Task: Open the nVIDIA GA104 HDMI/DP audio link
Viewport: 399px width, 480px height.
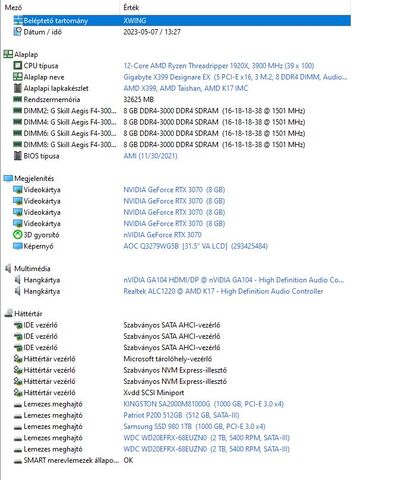Action: (x=233, y=280)
